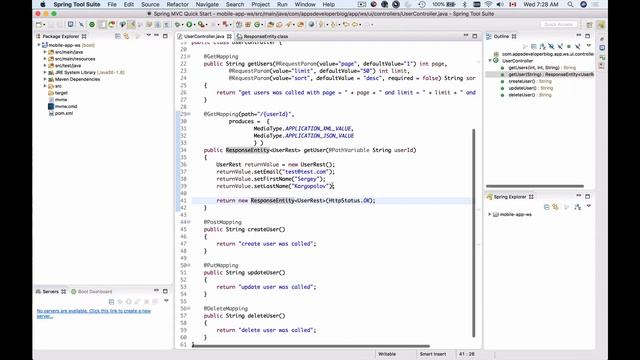Viewport: 640px width, 360px height.
Task: Select createUser() in Outline
Action: click(x=530, y=81)
